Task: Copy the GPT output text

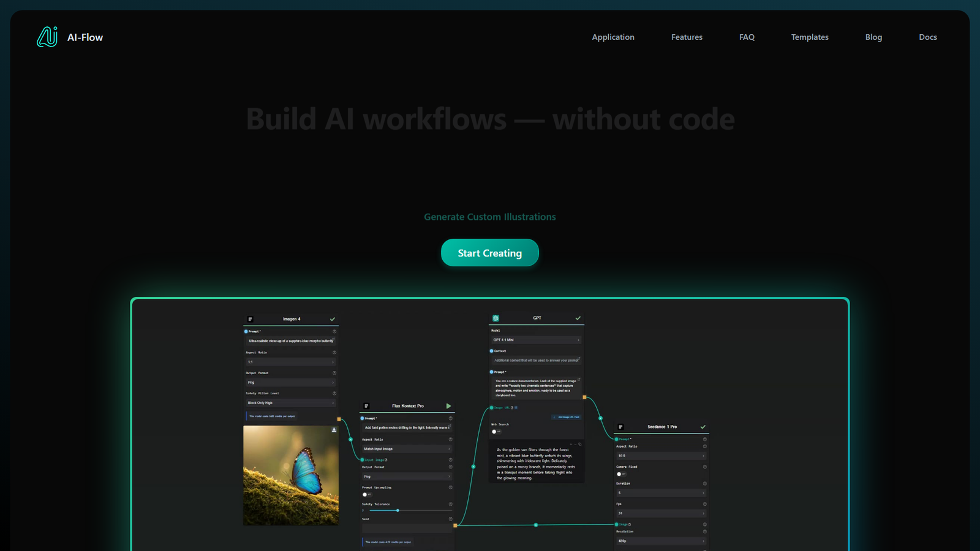Action: tap(581, 444)
